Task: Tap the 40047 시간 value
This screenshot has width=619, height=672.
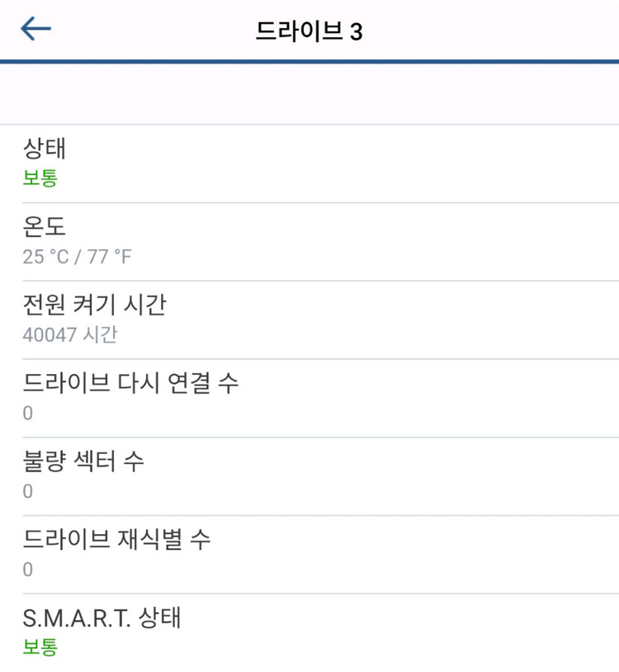Action: [x=70, y=334]
